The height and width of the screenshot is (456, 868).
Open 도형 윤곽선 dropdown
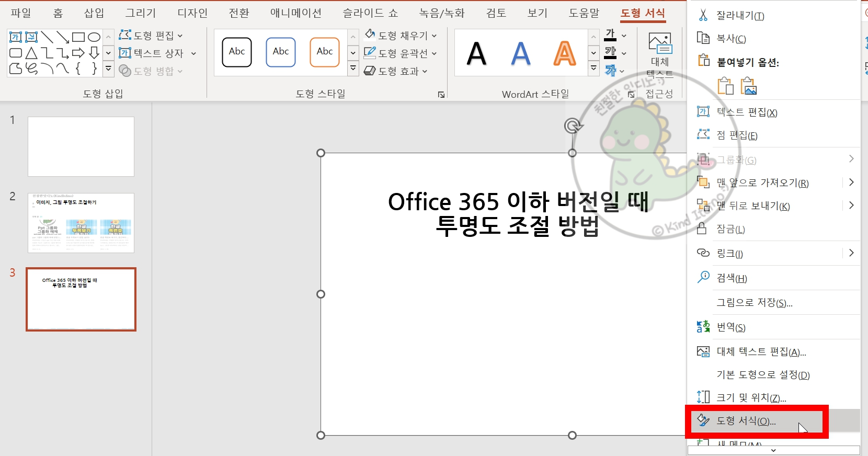click(401, 53)
